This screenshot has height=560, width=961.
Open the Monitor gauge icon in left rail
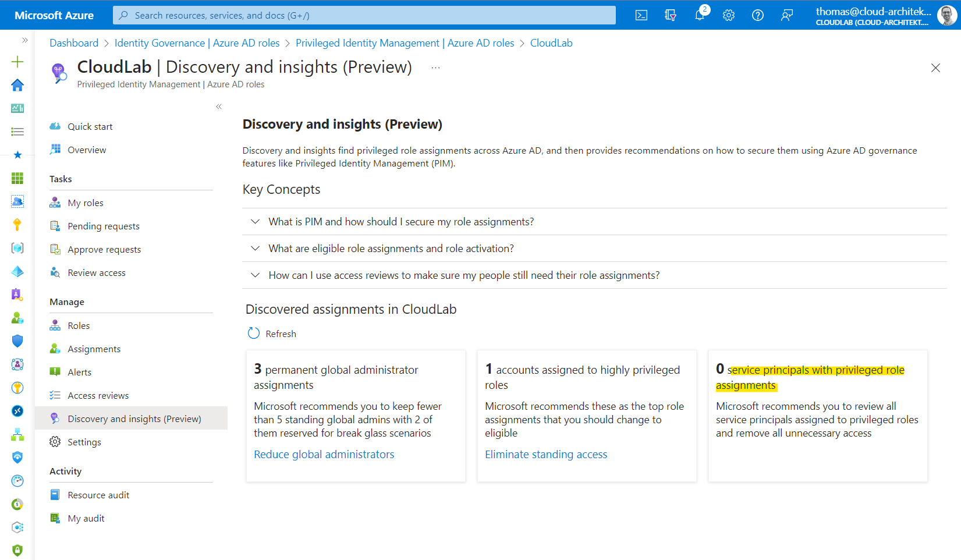(x=17, y=481)
